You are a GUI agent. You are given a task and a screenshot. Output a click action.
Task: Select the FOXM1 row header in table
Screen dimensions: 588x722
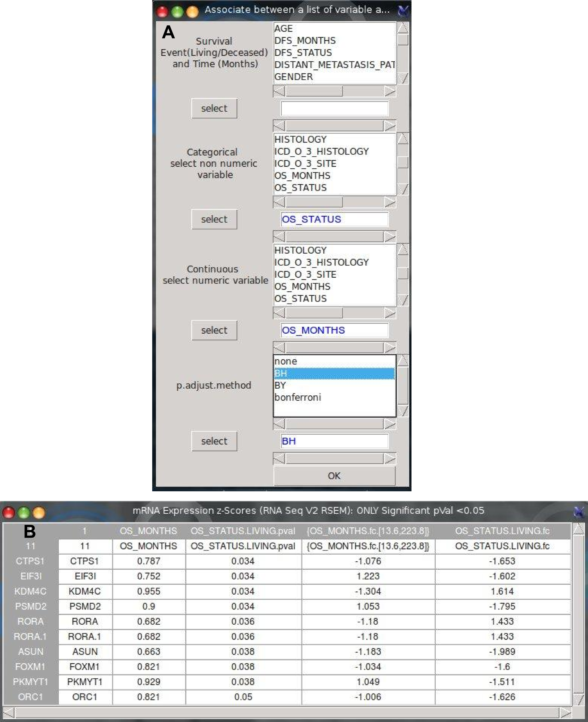click(30, 667)
